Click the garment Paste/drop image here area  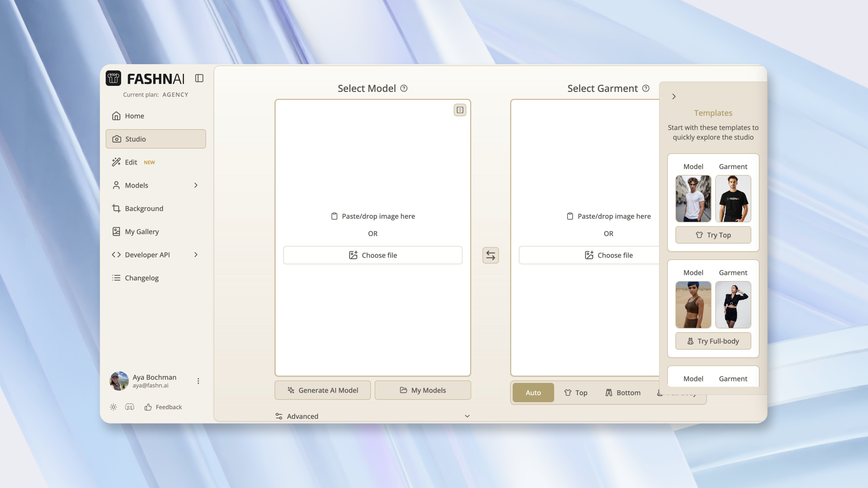[609, 216]
